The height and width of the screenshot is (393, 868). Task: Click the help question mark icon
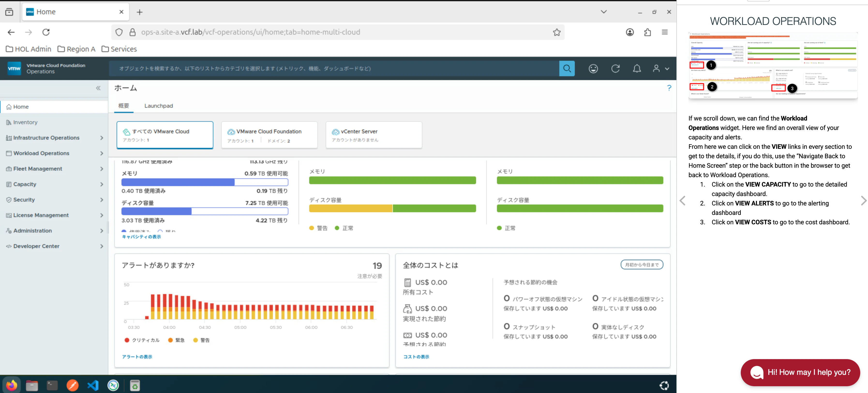(669, 88)
